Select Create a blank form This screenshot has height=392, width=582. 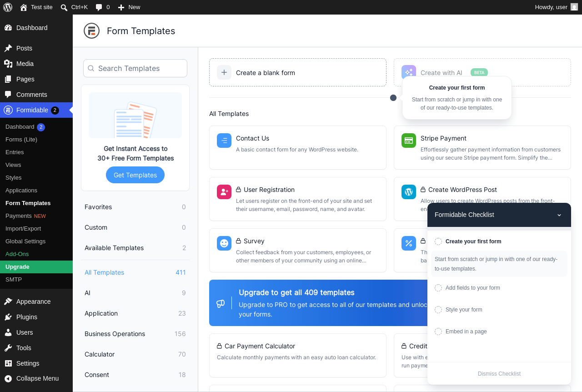(298, 72)
